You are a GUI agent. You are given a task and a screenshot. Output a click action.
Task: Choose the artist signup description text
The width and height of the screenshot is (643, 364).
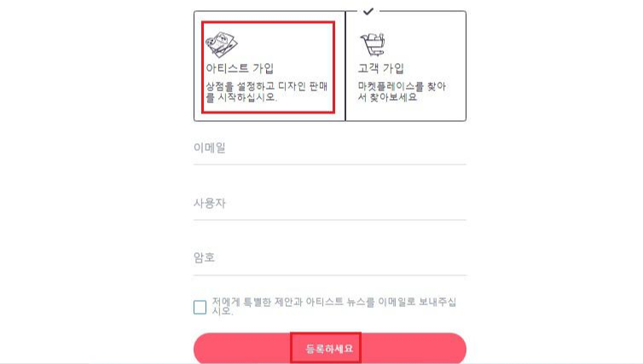click(267, 92)
